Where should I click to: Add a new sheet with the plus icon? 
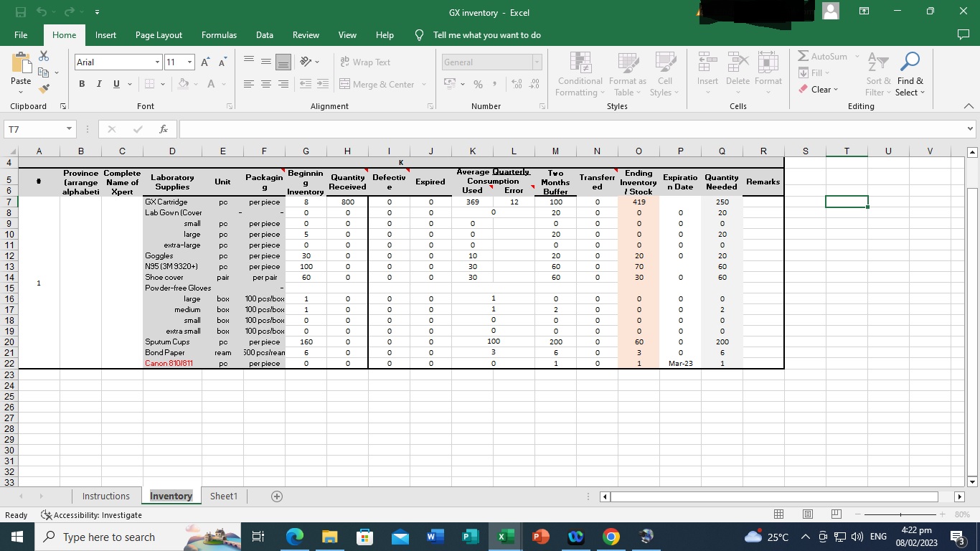coord(276,496)
